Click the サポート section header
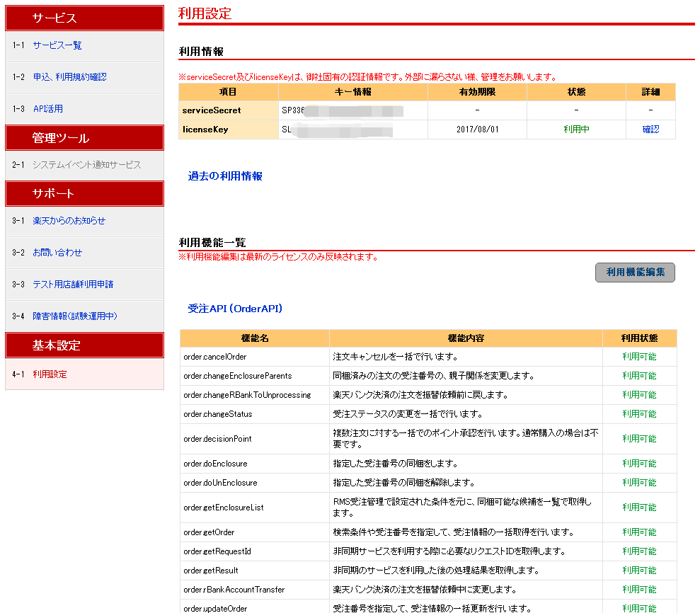Screen dimensions: 700x613 tap(84, 193)
